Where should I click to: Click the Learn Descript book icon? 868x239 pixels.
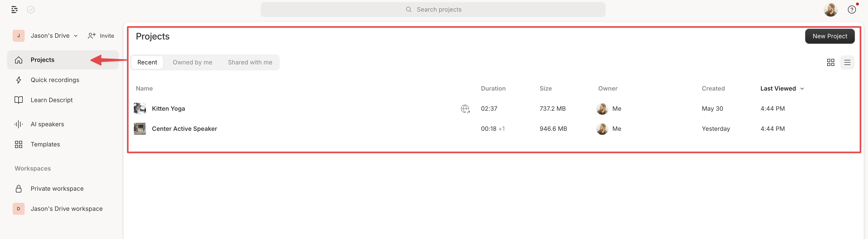(x=19, y=100)
